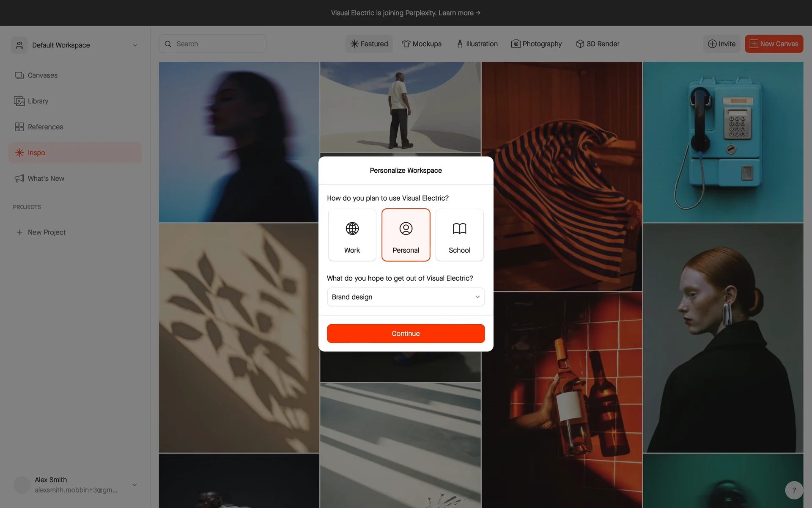The image size is (812, 508).
Task: Click the New Canvas button
Action: click(x=774, y=44)
